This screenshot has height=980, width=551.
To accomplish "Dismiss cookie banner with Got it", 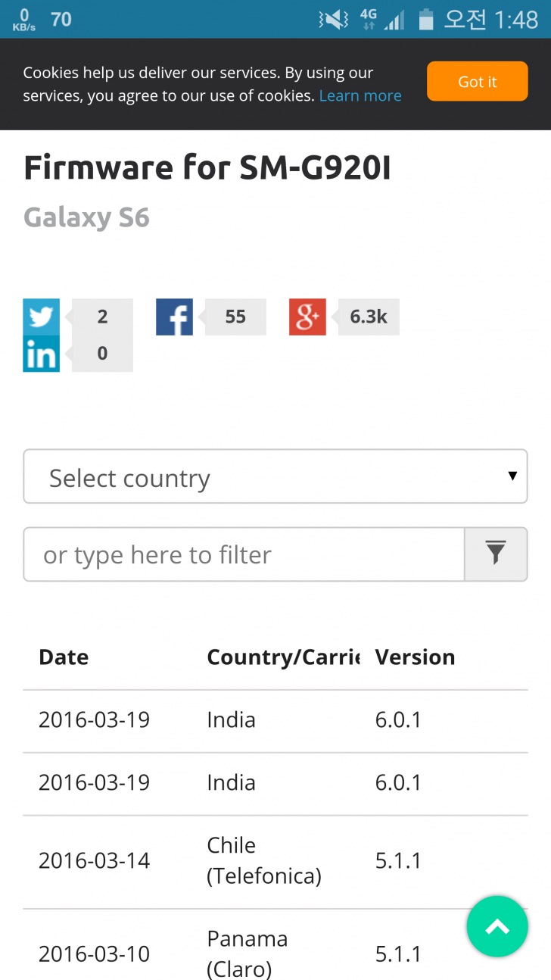I will pyautogui.click(x=477, y=82).
